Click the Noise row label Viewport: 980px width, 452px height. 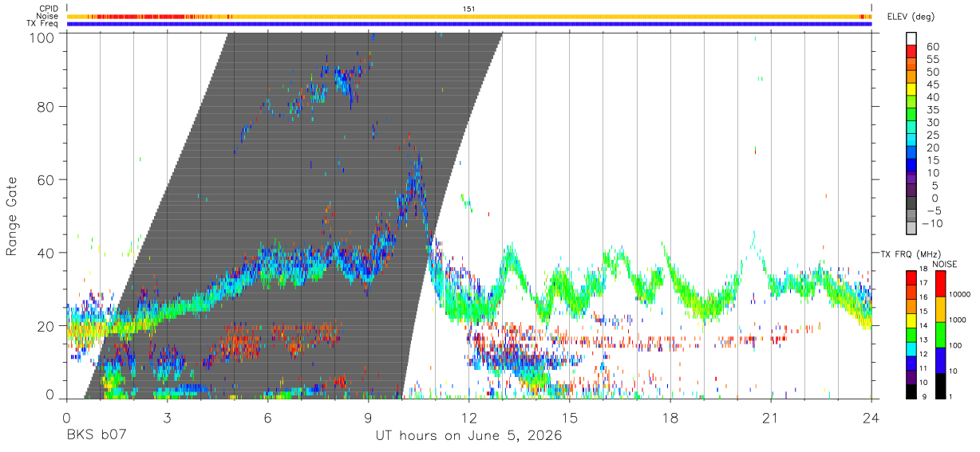[x=48, y=16]
